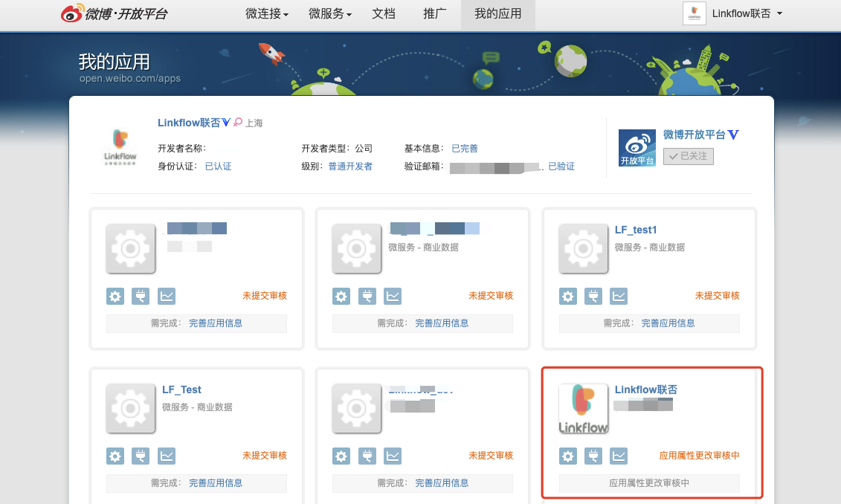Click 微服务 - 商业数据 under LF_test1
The height and width of the screenshot is (504, 841).
coord(649,248)
